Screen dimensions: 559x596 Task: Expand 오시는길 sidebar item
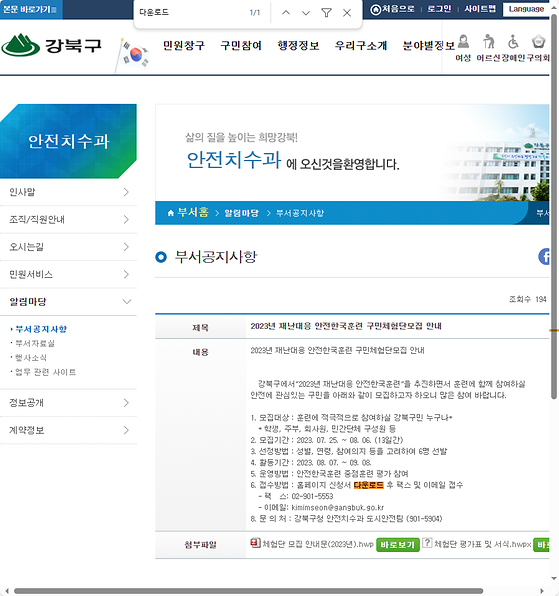click(68, 247)
